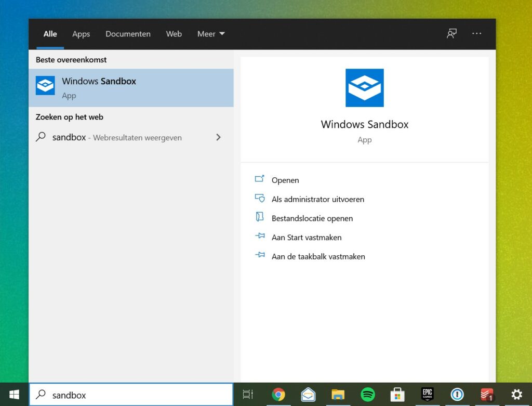Click the pin icon beside Aan de taakbalk vastmaken
532x406 pixels.
(260, 255)
